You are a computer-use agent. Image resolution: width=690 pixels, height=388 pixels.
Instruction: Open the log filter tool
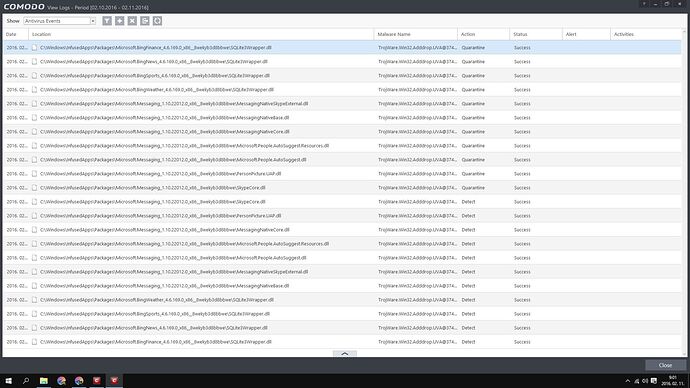pyautogui.click(x=107, y=21)
